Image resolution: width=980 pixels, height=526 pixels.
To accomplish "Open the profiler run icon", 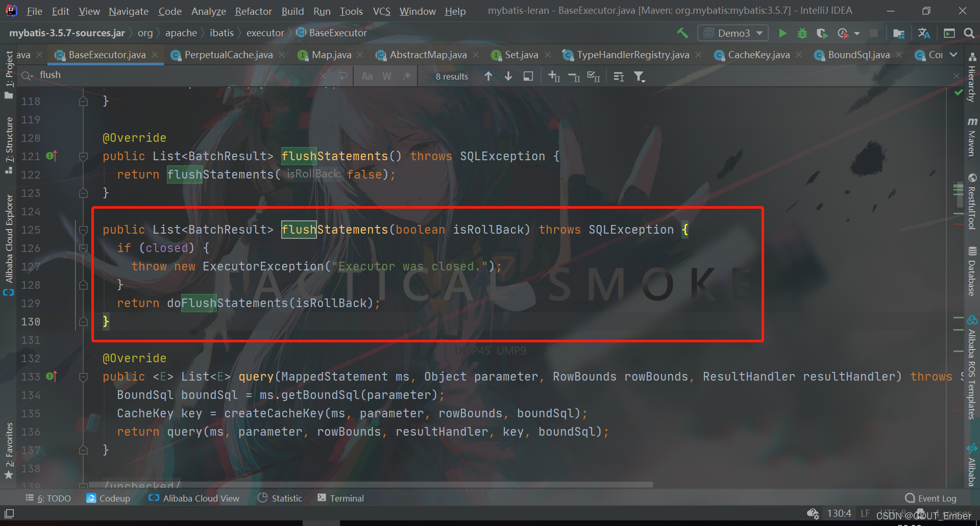I will click(843, 33).
